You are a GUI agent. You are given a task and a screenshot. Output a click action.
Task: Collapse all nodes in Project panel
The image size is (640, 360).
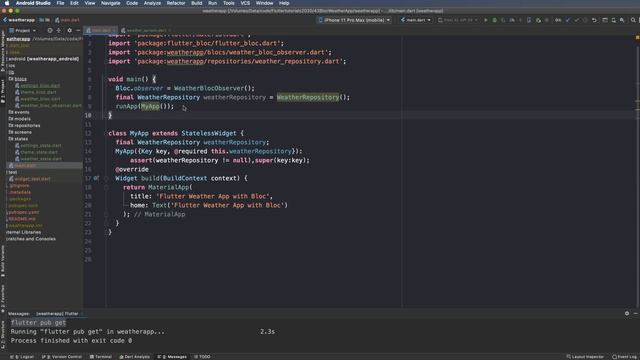pos(59,30)
